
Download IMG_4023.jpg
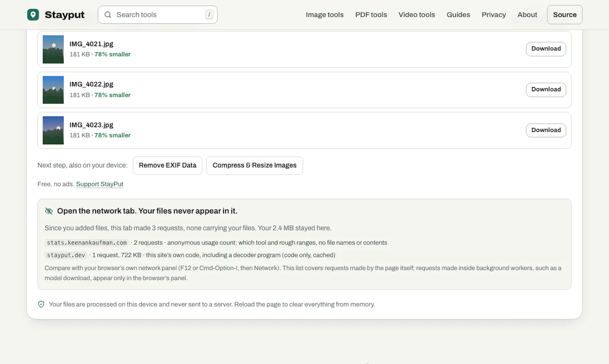[546, 130]
